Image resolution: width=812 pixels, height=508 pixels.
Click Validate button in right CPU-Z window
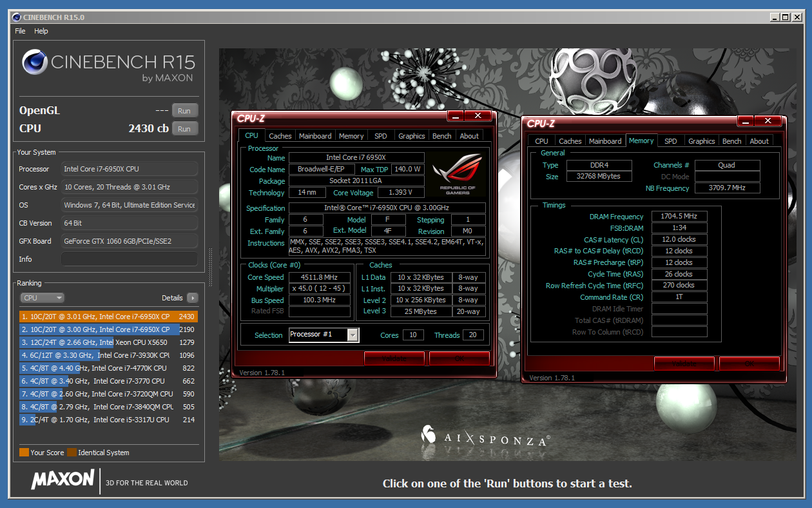point(684,364)
